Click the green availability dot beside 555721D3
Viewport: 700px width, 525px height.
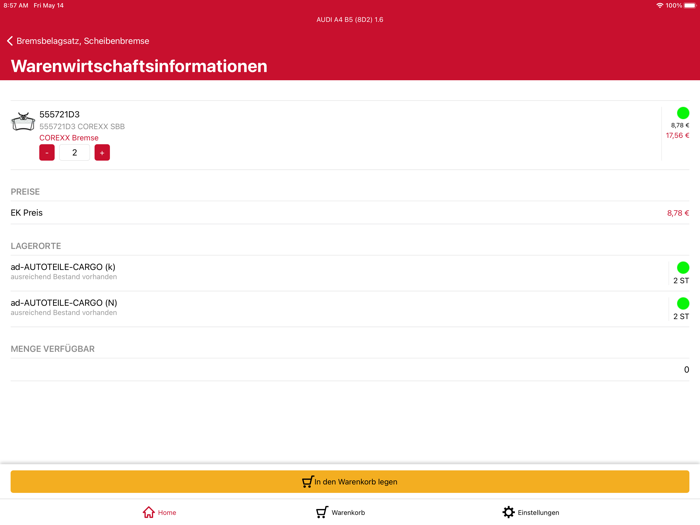[683, 113]
